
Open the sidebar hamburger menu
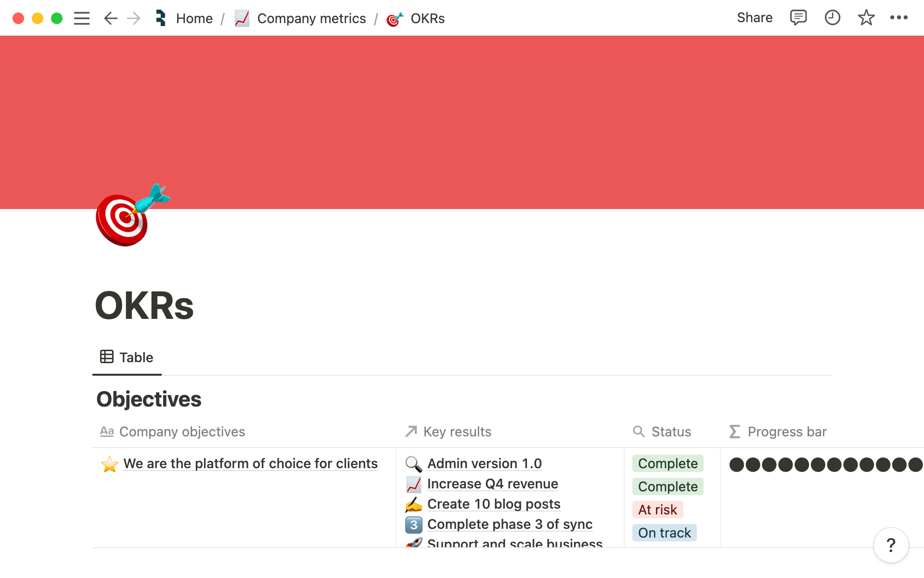(82, 18)
